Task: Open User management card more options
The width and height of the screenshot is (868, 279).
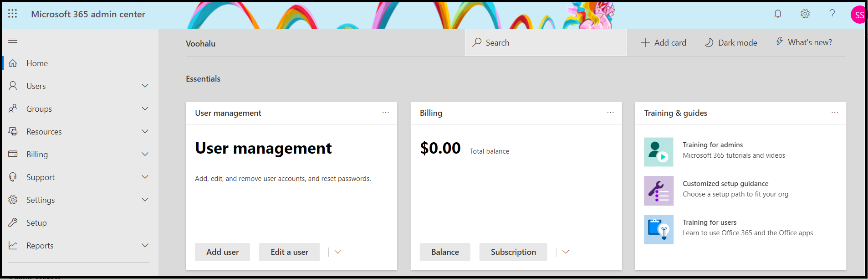Action: click(x=386, y=113)
